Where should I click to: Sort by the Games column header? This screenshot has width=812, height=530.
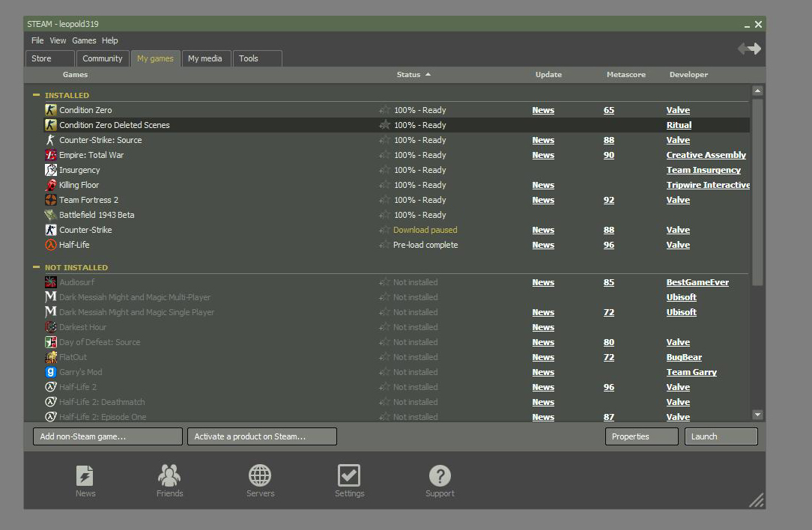(x=75, y=75)
